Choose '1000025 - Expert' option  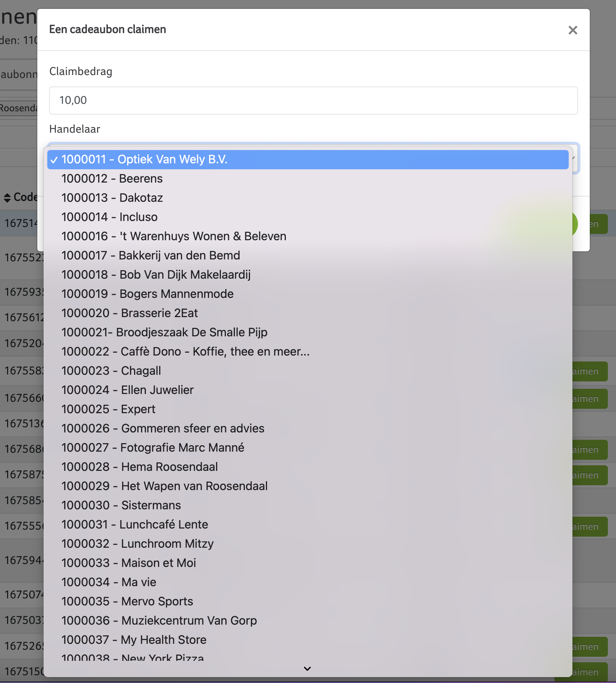(308, 409)
